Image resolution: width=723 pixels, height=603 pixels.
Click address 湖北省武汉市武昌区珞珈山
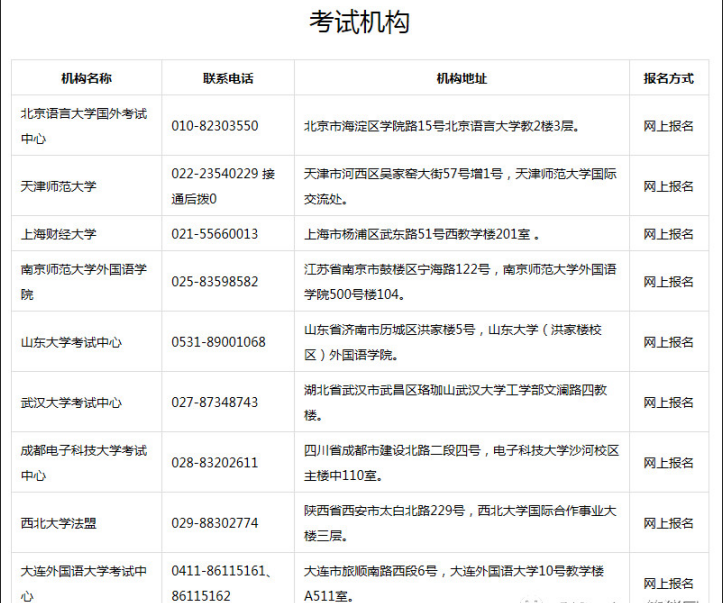pyautogui.click(x=379, y=390)
